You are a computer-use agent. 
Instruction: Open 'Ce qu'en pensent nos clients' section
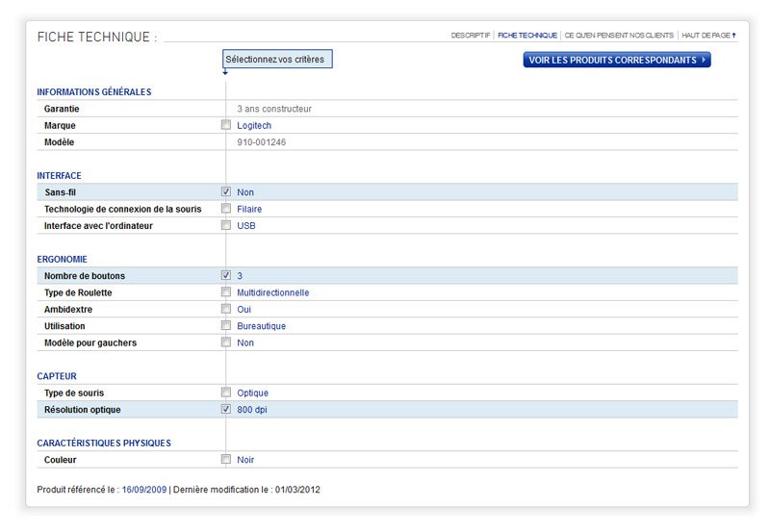point(619,36)
